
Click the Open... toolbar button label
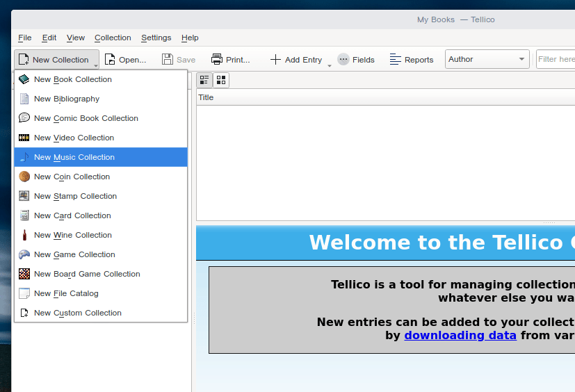click(x=132, y=60)
